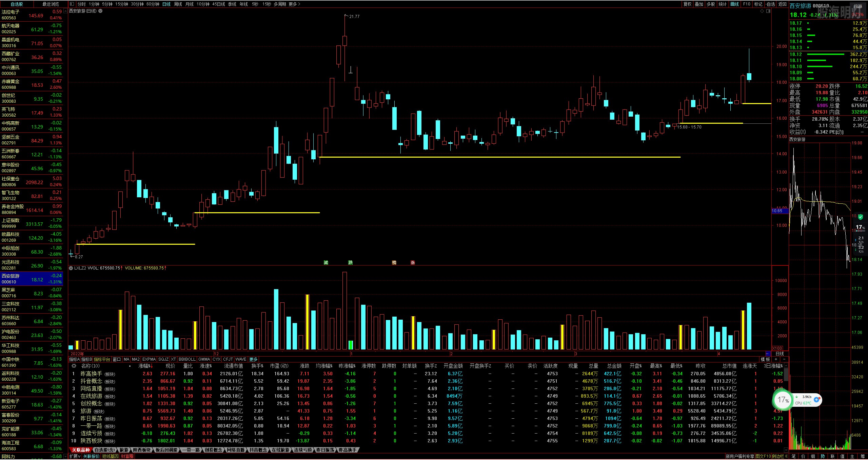Select 关联品种 bottom tab

pos(81,450)
